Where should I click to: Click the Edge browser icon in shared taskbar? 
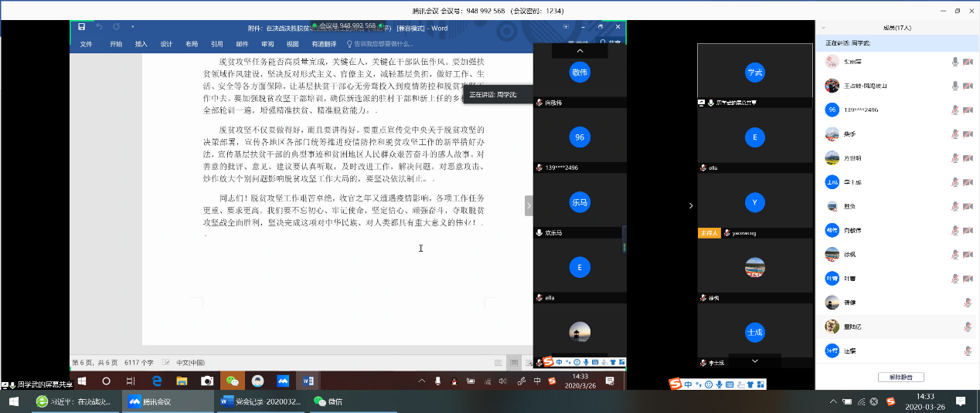click(x=156, y=381)
